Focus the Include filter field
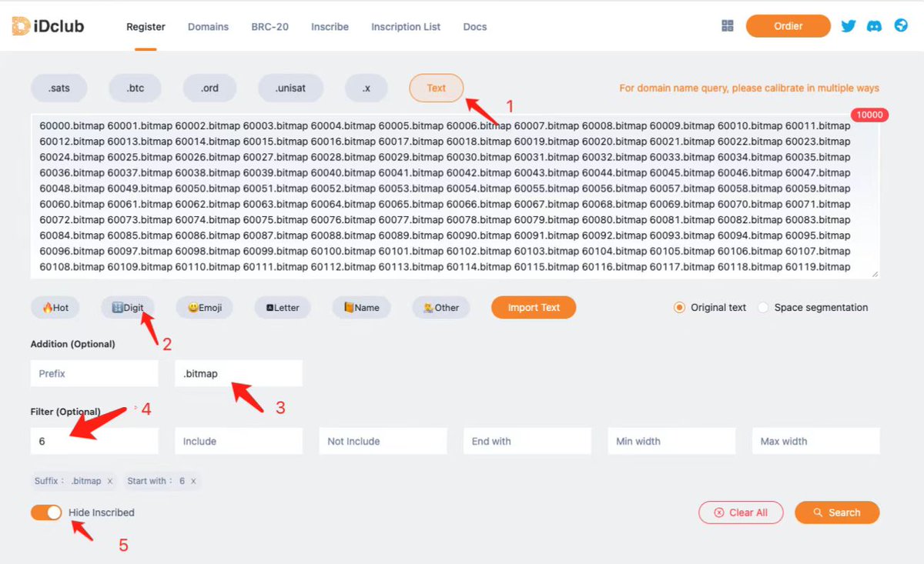Screen dimensions: 924x564 [239, 441]
